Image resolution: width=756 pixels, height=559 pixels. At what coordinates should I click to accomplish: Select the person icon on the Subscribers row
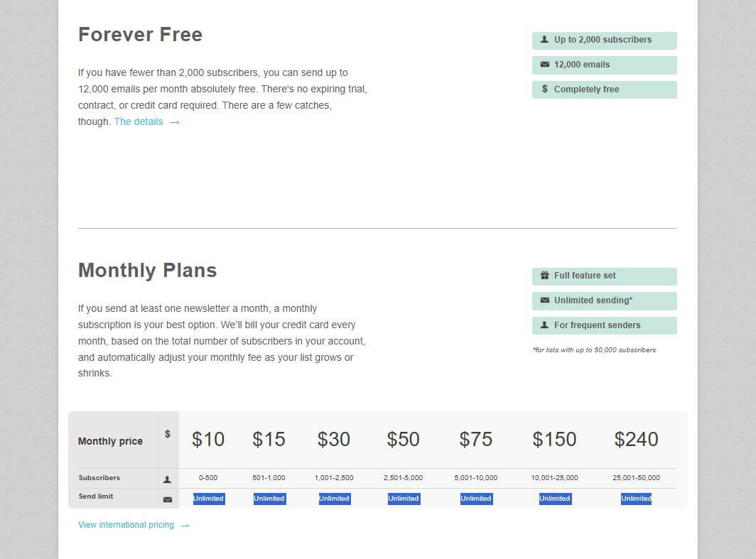[168, 479]
